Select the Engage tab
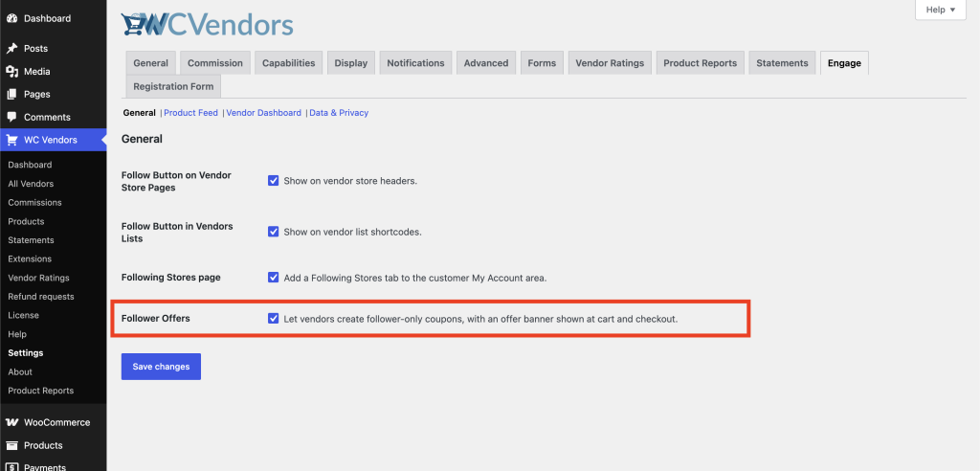The width and height of the screenshot is (980, 471). tap(844, 62)
